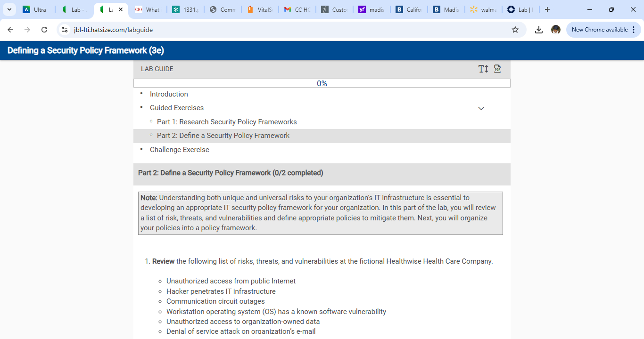
Task: Switch to the last 'Lab |' tab
Action: click(521, 9)
